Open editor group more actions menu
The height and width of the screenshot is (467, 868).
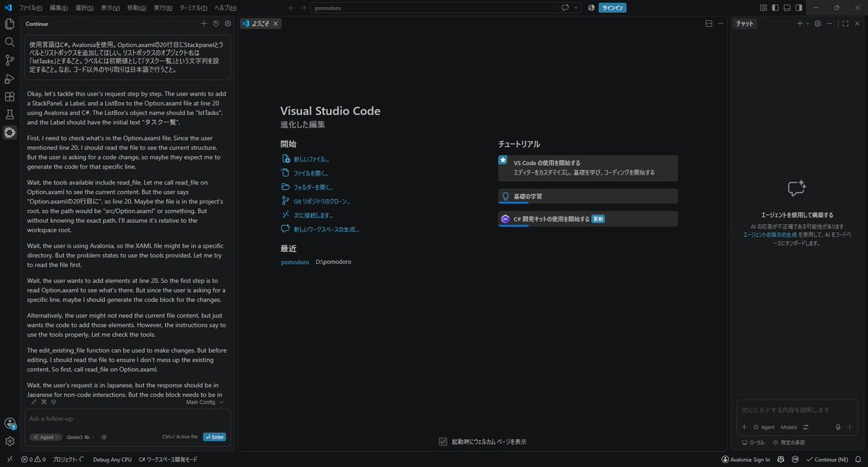(720, 23)
